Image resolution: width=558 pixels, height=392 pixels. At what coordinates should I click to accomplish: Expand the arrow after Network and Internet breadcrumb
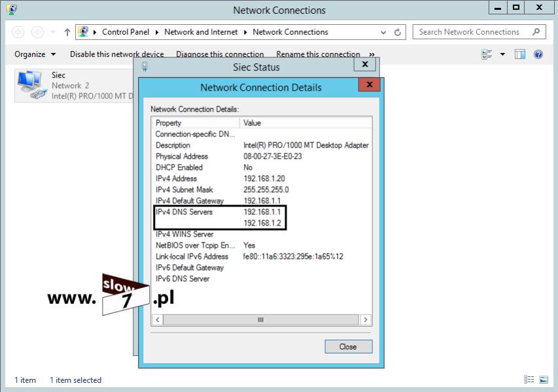(x=245, y=33)
